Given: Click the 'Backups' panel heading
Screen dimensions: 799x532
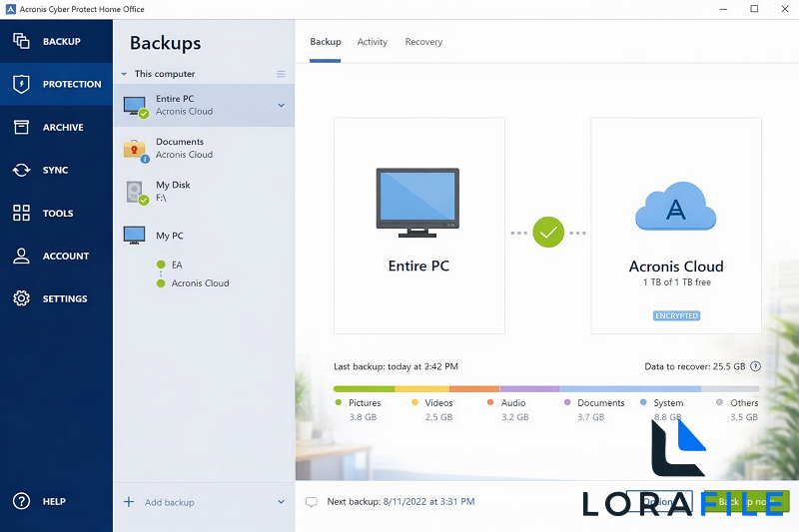Looking at the screenshot, I should click(x=165, y=43).
